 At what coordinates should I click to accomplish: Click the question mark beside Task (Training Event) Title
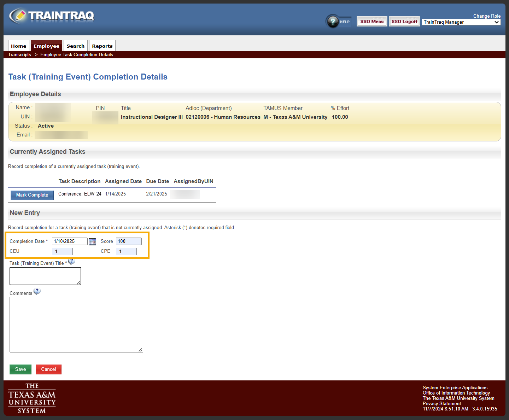71,261
